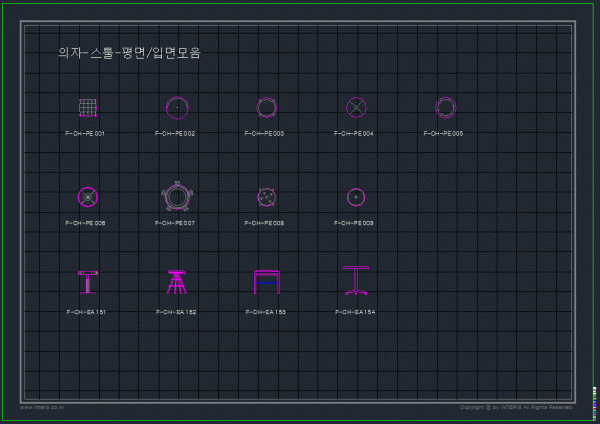Select the F-CH-PE006 stool plan symbol
600x424 pixels.
click(x=88, y=196)
